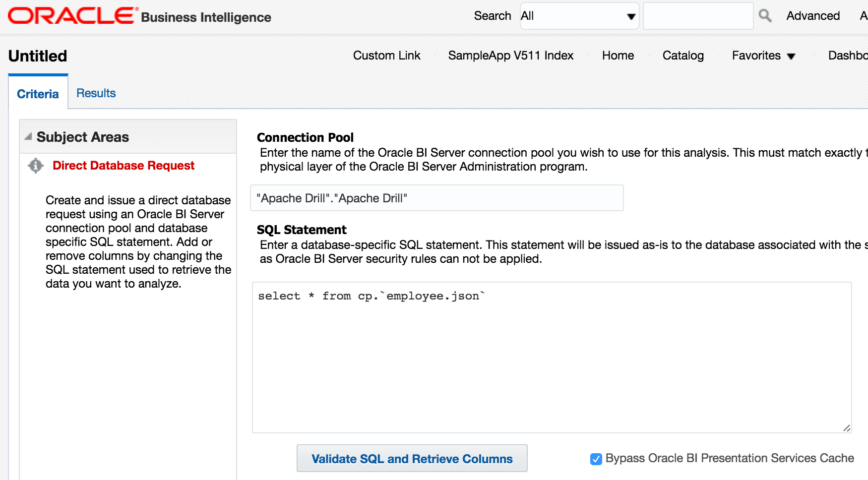The height and width of the screenshot is (480, 868).
Task: Click the Oracle logo
Action: pos(72,16)
